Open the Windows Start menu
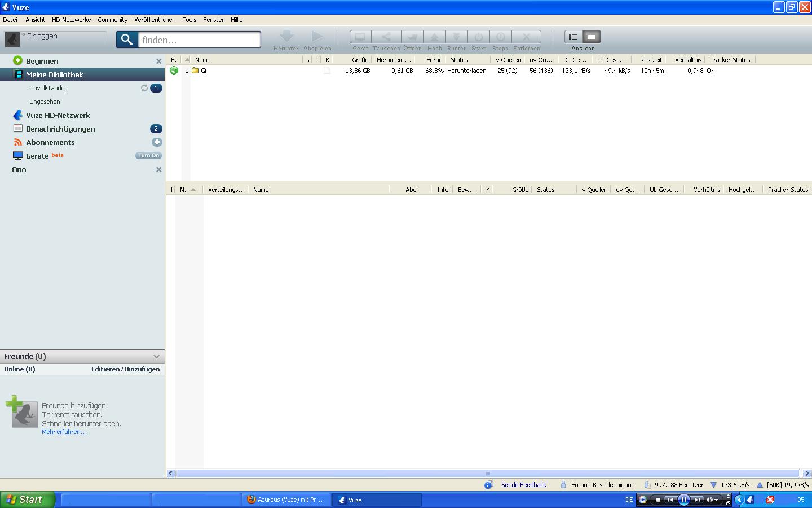Image resolution: width=812 pixels, height=508 pixels. [28, 500]
